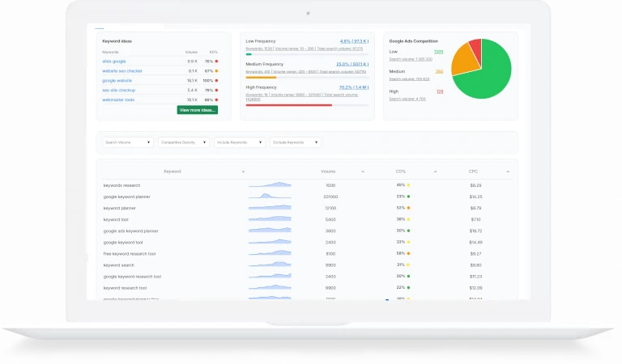Open the Search Volume dropdown
This screenshot has height=364, width=622.
click(x=128, y=142)
